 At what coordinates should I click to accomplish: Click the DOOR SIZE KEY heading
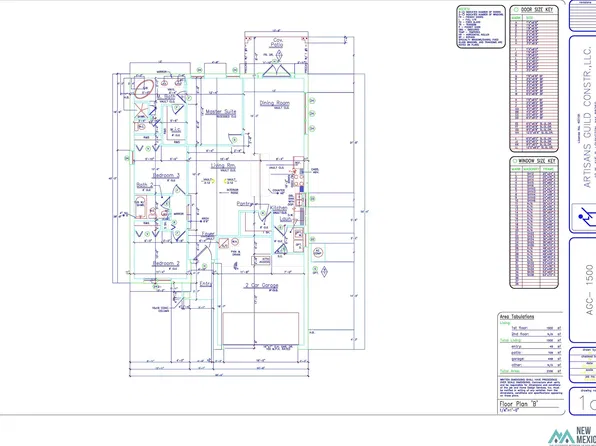[x=536, y=10]
